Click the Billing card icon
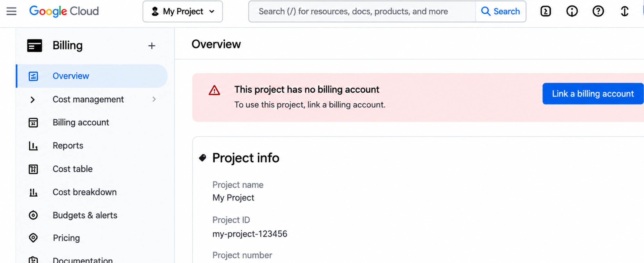Screen dimensions: 644x263 point(35,46)
